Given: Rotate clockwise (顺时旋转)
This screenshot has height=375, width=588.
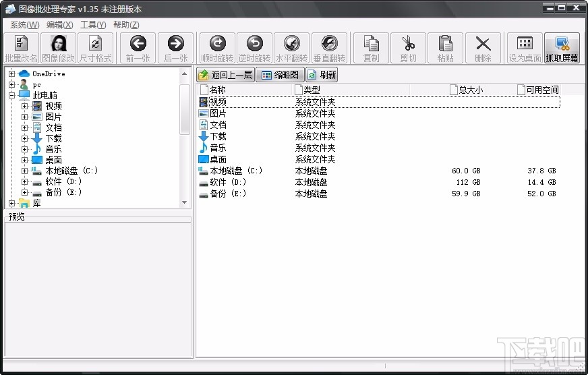Looking at the screenshot, I should pos(217,48).
